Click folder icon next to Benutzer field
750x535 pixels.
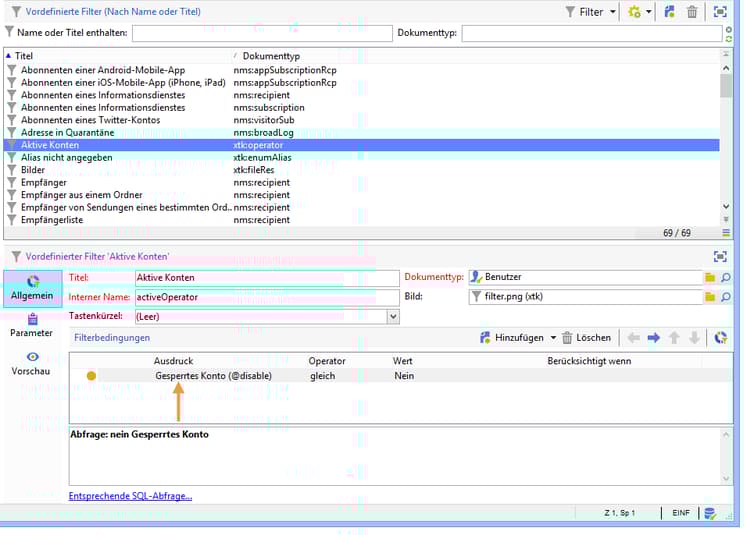click(x=710, y=277)
